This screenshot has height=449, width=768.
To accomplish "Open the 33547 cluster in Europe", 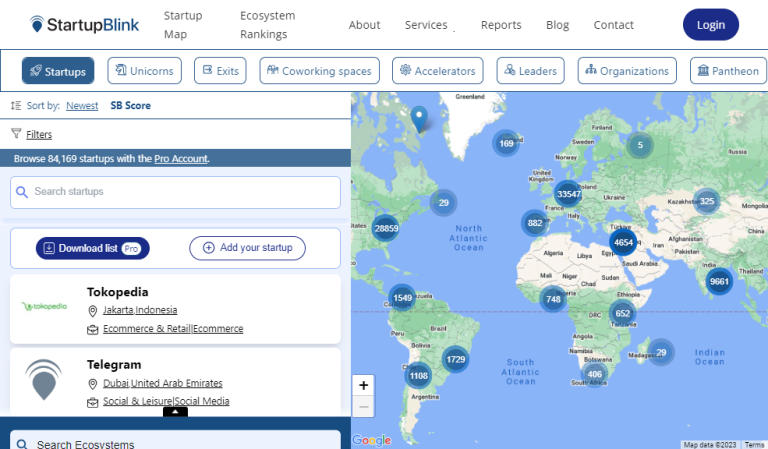I will coord(568,194).
